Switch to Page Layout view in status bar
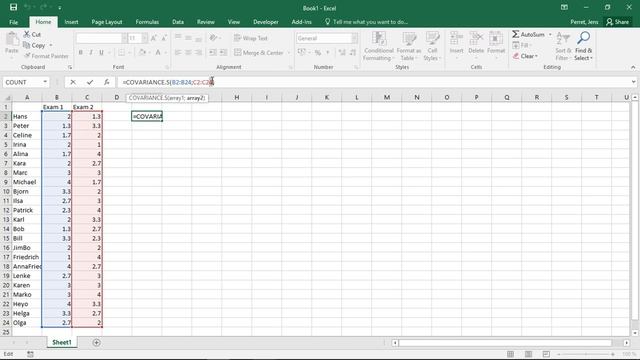This screenshot has height=360, width=640. point(528,354)
